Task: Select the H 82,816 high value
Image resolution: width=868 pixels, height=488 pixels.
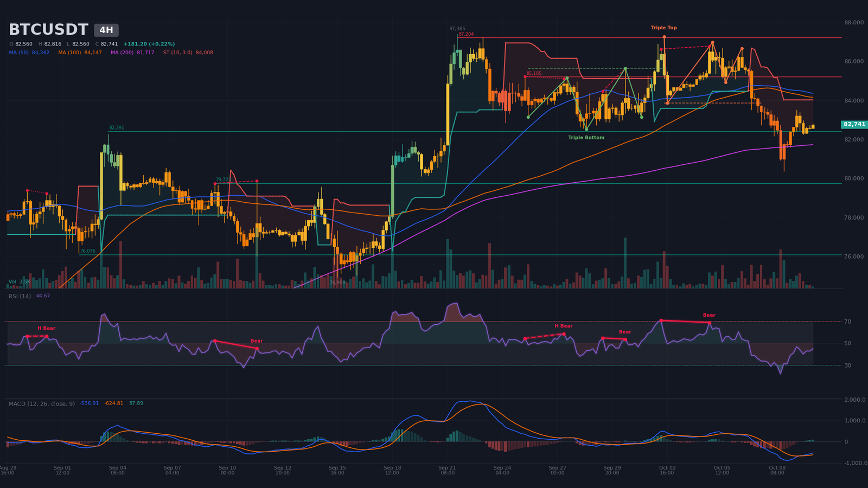Action: [x=50, y=44]
